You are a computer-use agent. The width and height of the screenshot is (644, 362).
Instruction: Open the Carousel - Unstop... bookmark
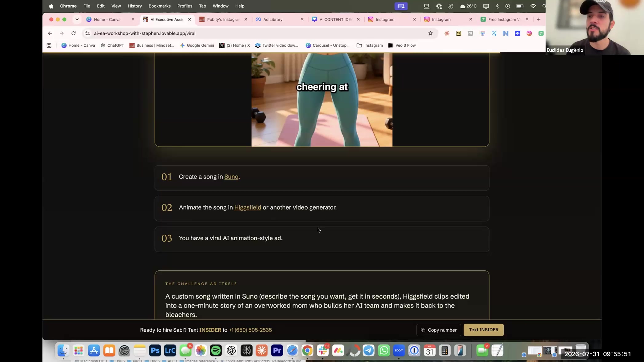328,45
